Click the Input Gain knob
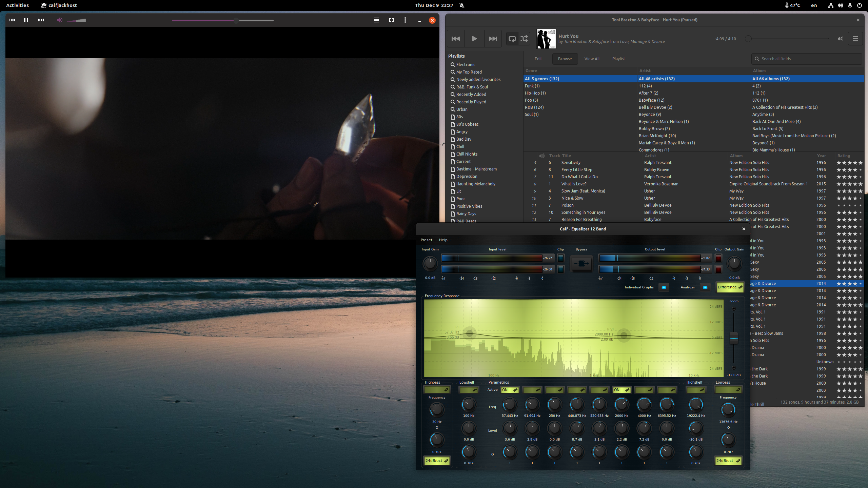Image resolution: width=868 pixels, height=488 pixels. [430, 263]
